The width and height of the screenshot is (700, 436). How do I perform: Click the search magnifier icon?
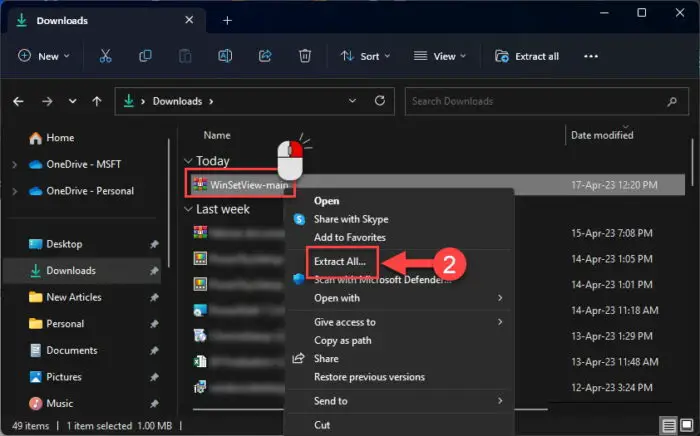pyautogui.click(x=672, y=102)
